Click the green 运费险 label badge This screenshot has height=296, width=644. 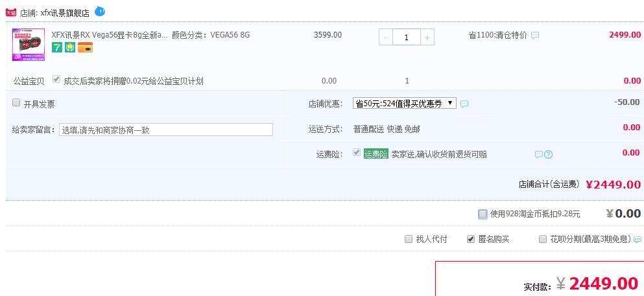pyautogui.click(x=376, y=154)
